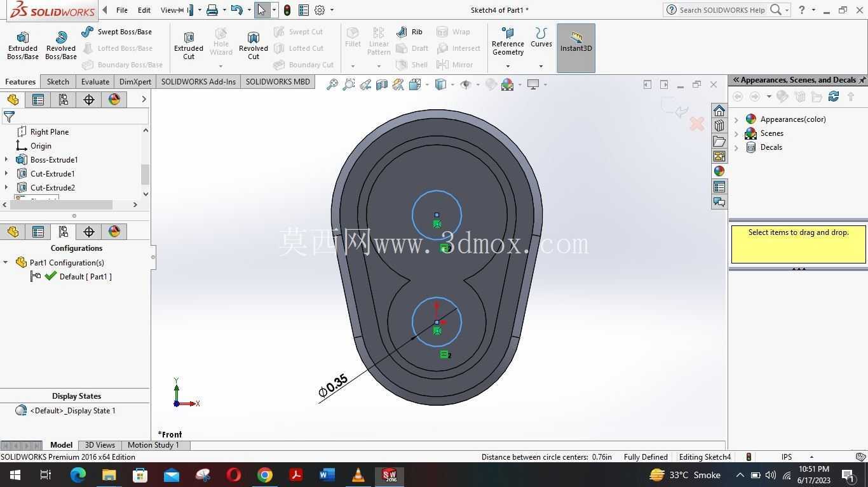Click the Undo arrow icon
Screen dimensions: 868x487
point(236,10)
